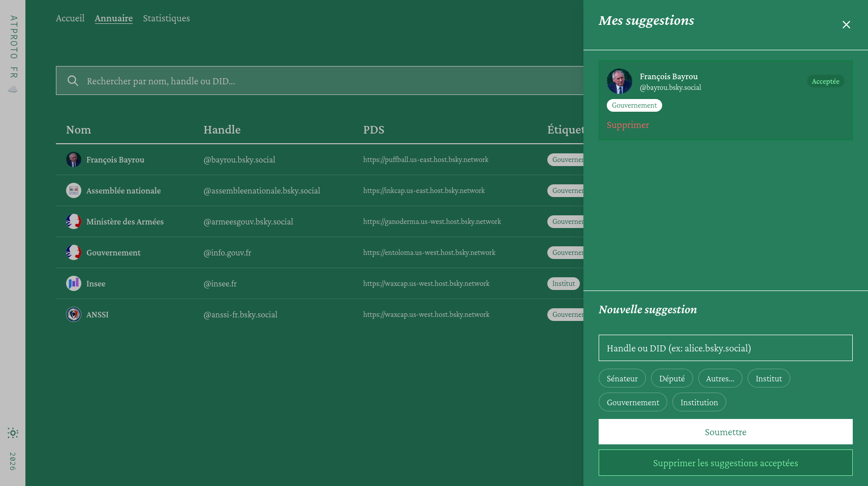Open the Accueil navigation item

tap(70, 18)
